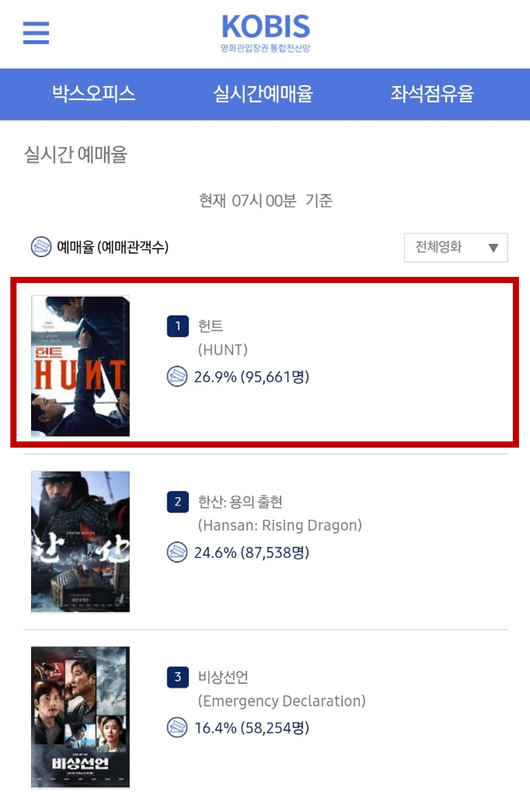Open the 전체영화 dropdown
Screen dimensions: 530x803
[x=456, y=248]
